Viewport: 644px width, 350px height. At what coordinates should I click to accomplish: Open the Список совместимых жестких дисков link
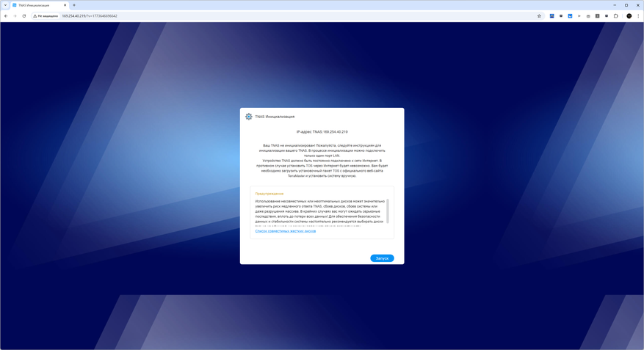click(x=286, y=231)
